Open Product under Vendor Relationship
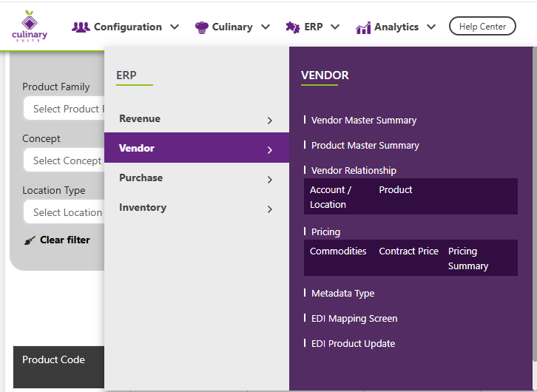The height and width of the screenshot is (392, 537). click(396, 189)
